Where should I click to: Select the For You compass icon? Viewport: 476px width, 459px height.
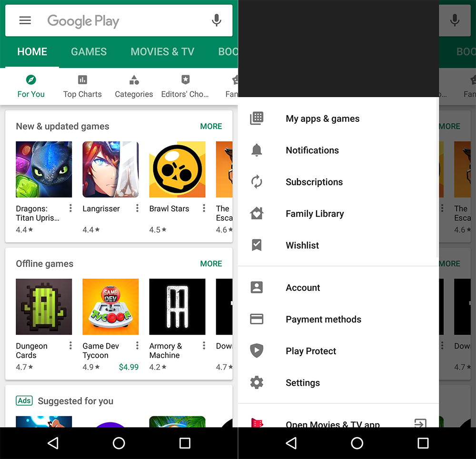click(x=31, y=80)
